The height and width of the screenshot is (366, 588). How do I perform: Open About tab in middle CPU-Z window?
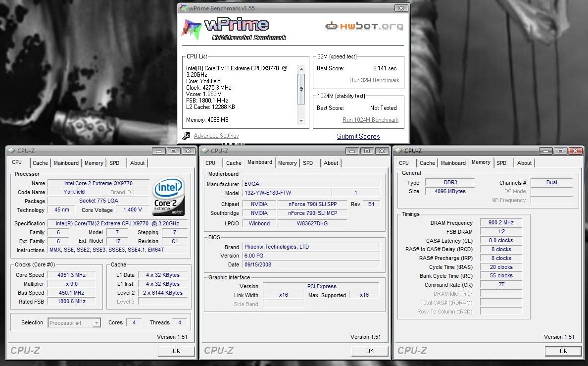331,163
